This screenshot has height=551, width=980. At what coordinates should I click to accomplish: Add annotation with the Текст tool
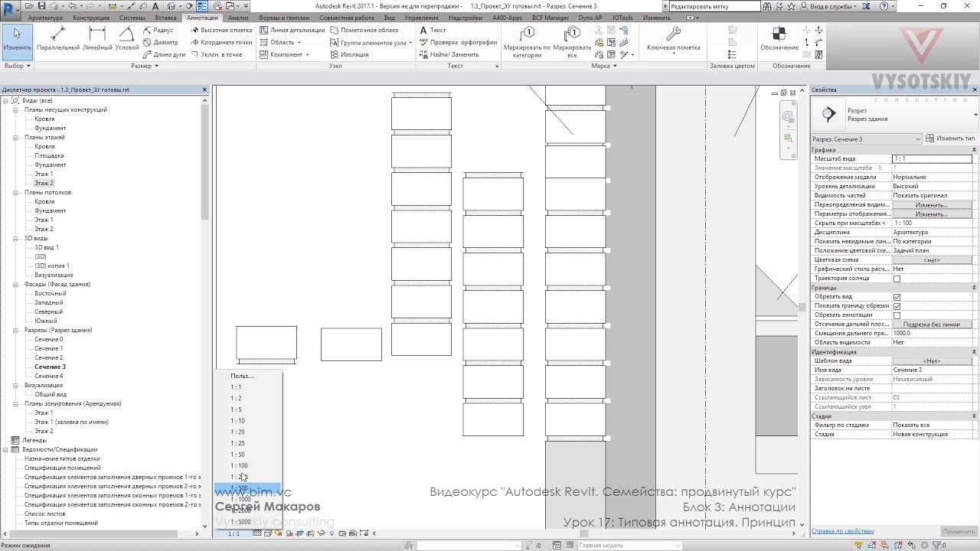point(433,30)
